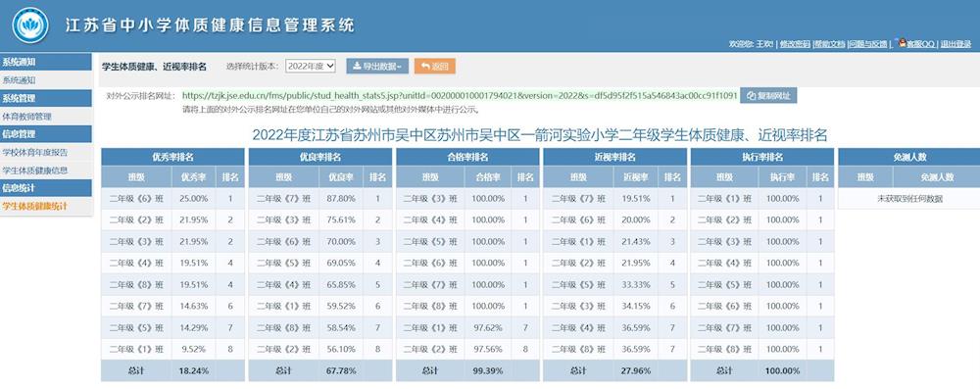Click 25.00% excellent rate value
Screen dimensions: 980x389
[x=194, y=199]
